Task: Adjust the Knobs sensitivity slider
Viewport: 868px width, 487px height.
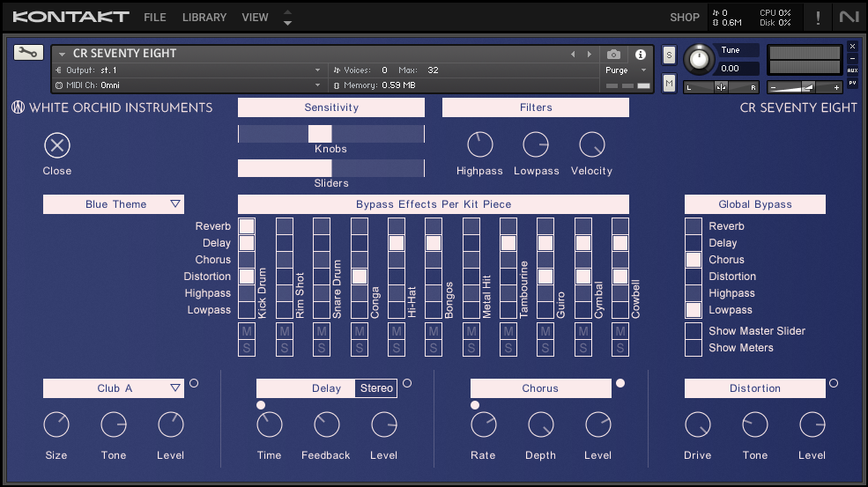Action: pos(331,134)
